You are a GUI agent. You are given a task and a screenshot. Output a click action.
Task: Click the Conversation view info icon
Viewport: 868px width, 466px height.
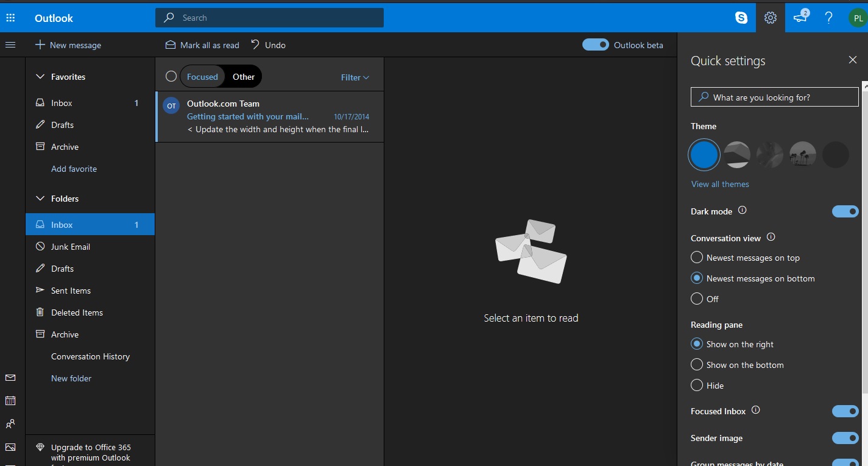click(771, 237)
